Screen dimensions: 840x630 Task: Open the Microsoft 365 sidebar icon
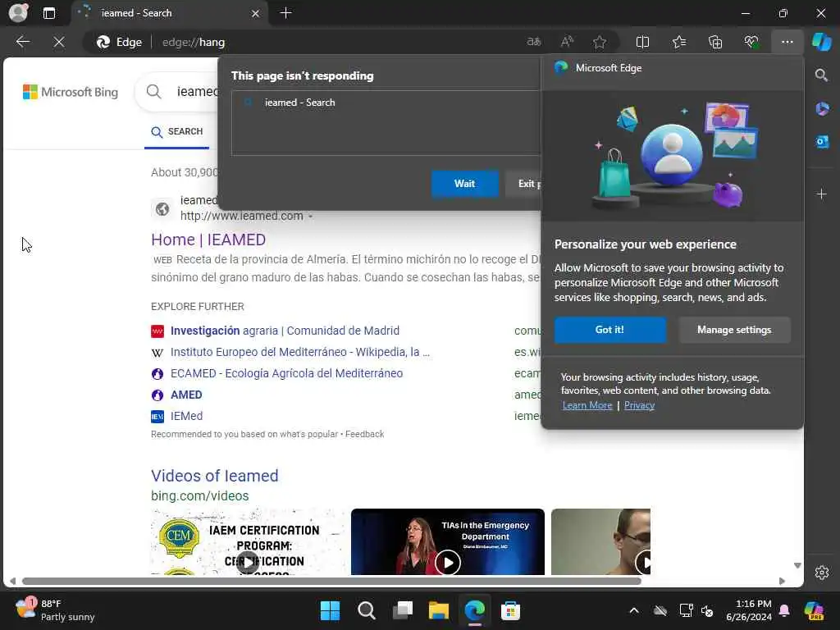click(822, 109)
